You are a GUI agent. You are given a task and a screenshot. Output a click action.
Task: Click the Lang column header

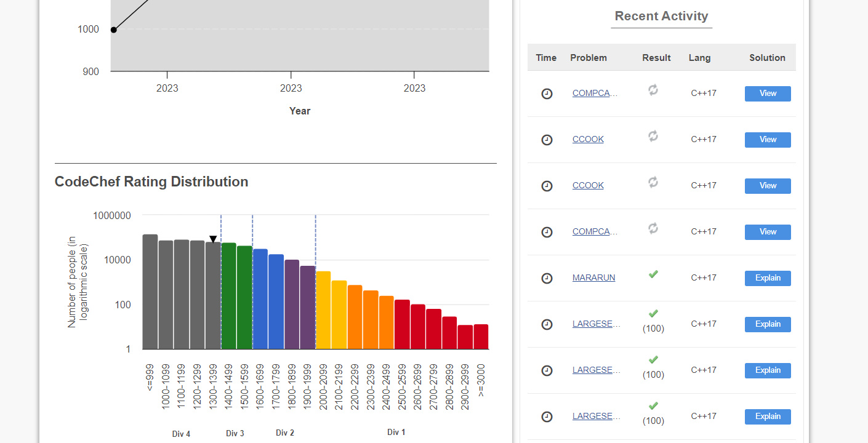coord(699,58)
